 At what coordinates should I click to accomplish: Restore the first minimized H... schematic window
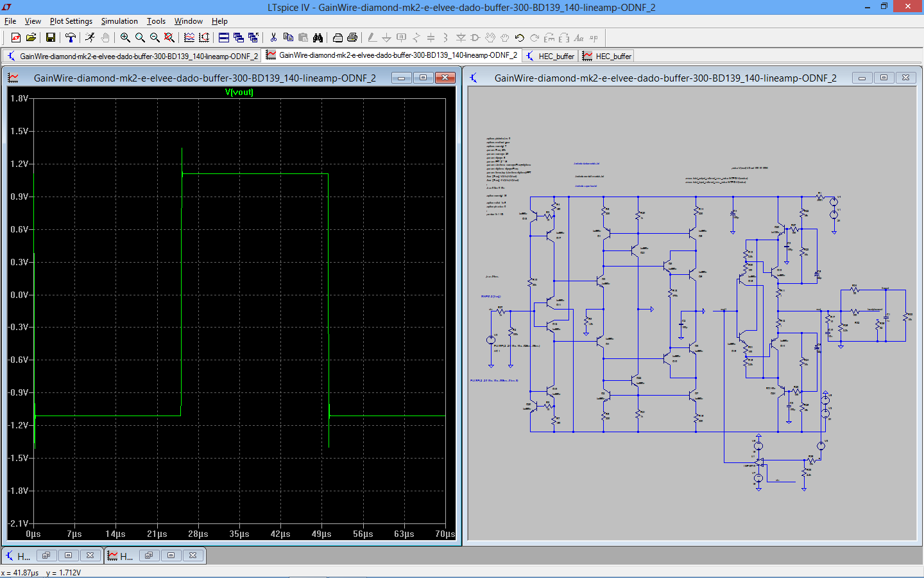pyautogui.click(x=46, y=556)
